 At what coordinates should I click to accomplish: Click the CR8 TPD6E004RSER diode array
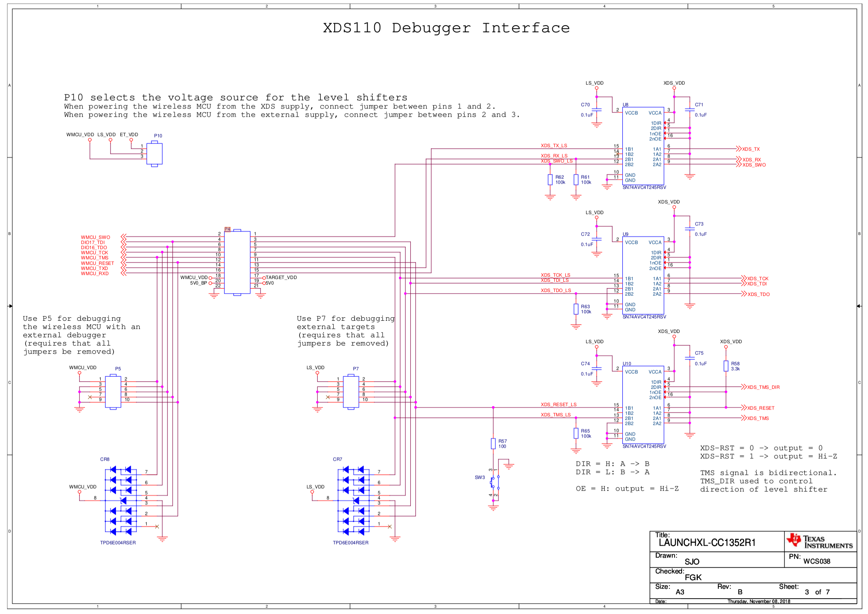click(121, 500)
